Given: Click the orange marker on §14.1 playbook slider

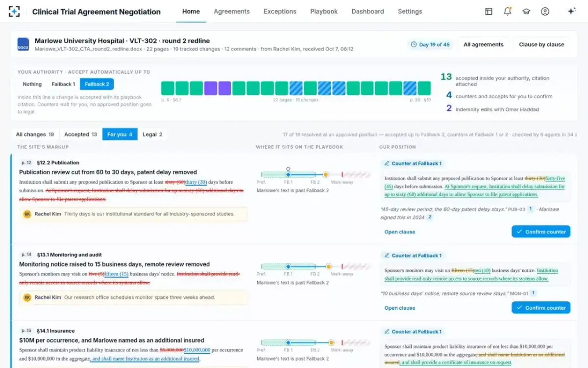Looking at the screenshot, I should pyautogui.click(x=332, y=342).
